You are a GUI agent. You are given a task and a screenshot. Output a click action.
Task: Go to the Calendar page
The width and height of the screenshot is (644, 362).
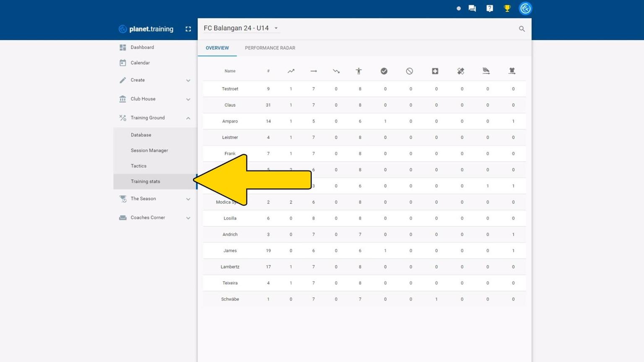140,63
